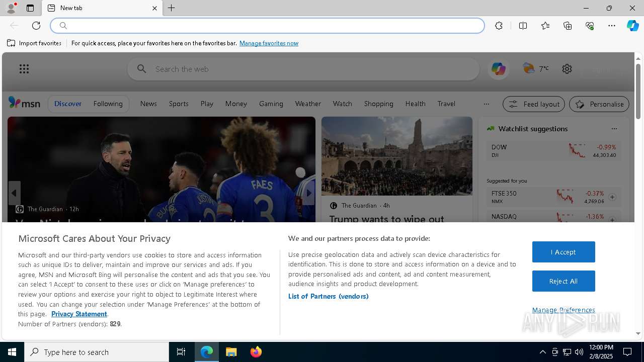Viewport: 644px width, 362px height.
Task: Show previous carousel story arrow
Action: (14, 193)
